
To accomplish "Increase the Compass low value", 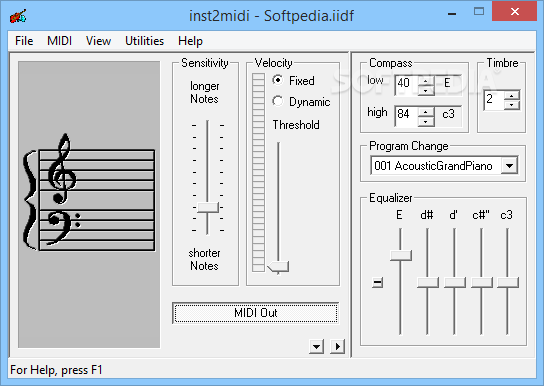I will 426,80.
